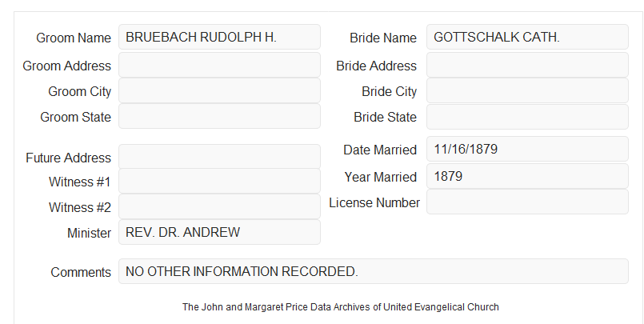The width and height of the screenshot is (644, 324).
Task: Focus the License Number input
Action: click(527, 202)
